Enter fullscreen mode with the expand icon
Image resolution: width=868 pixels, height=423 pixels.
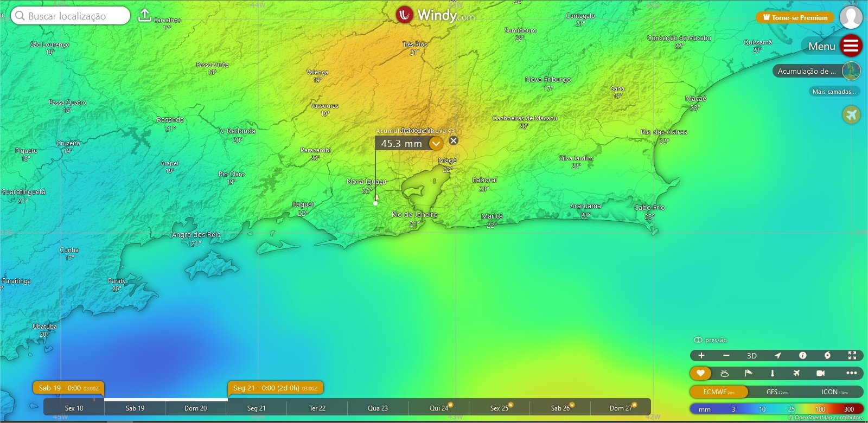click(x=852, y=356)
